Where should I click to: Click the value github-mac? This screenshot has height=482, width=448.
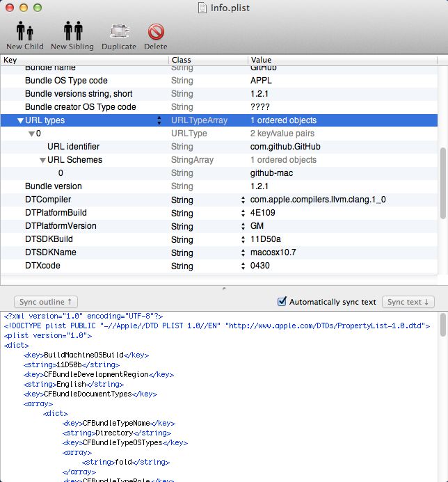click(x=271, y=173)
